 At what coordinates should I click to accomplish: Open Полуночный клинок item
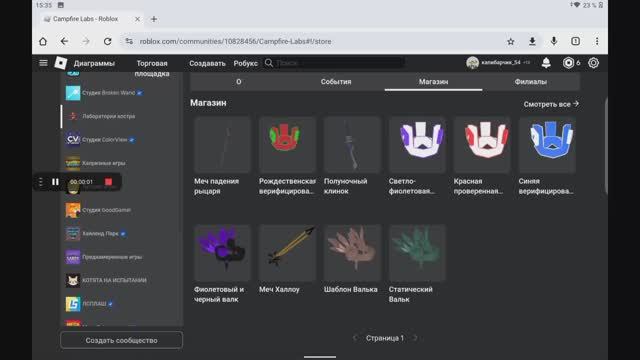(x=352, y=156)
